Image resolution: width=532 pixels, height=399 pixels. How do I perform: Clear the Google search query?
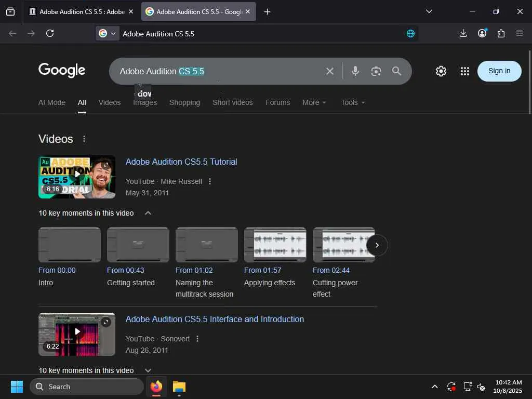pos(330,71)
